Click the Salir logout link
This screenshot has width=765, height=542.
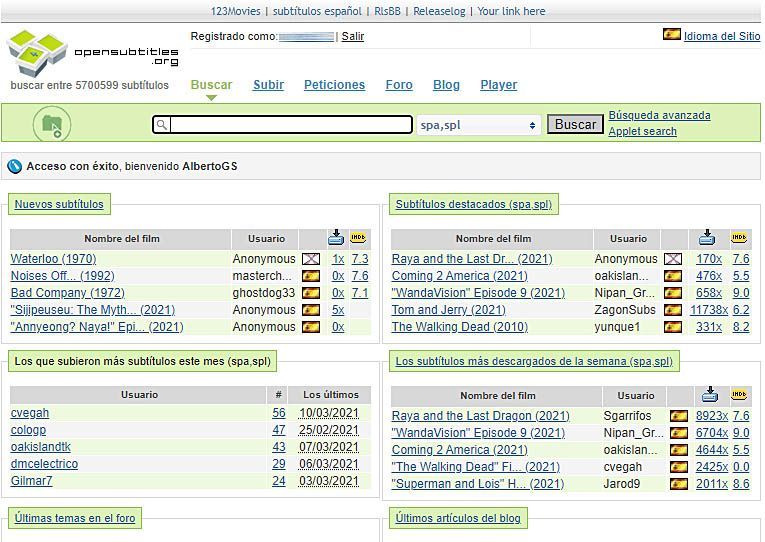[x=352, y=36]
